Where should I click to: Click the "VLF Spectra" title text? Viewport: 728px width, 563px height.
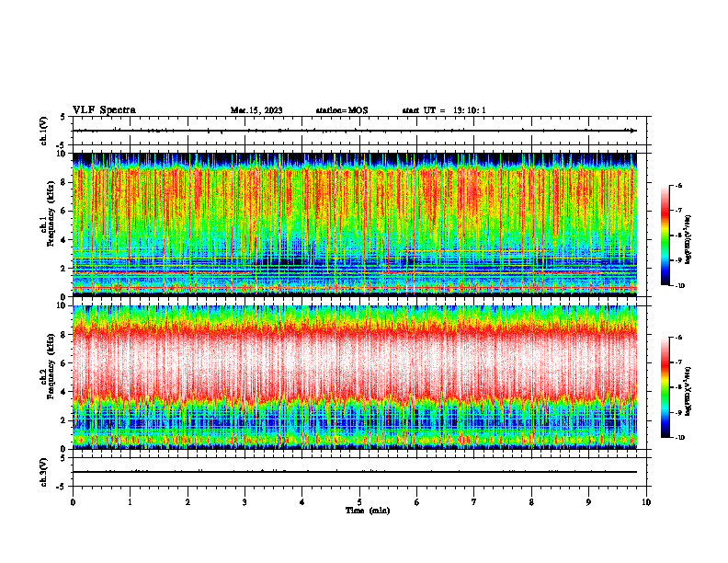pos(104,110)
